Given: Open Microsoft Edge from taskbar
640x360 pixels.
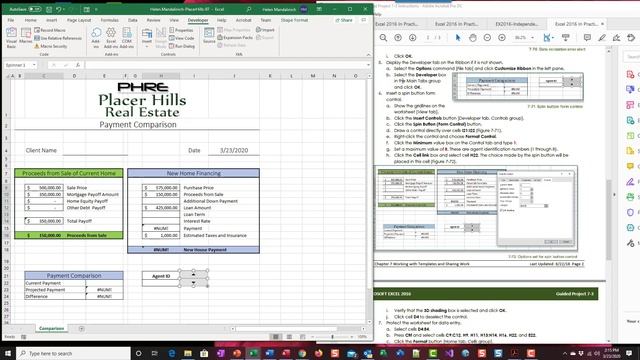Looking at the screenshot, I should click(x=171, y=353).
